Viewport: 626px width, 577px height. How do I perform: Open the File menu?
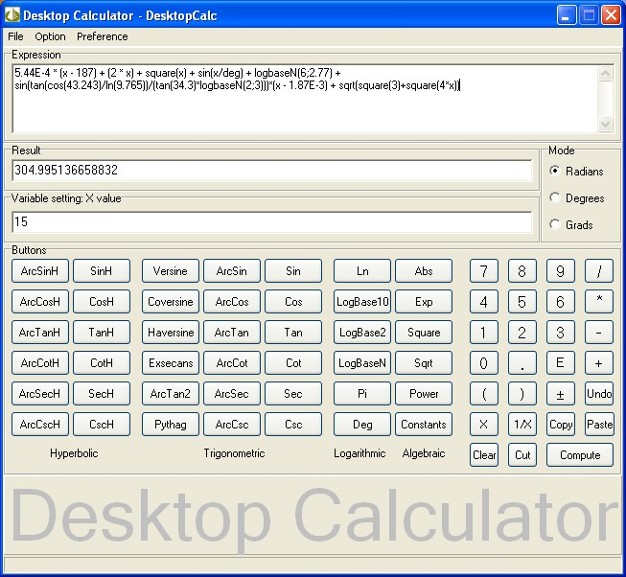[x=16, y=37]
